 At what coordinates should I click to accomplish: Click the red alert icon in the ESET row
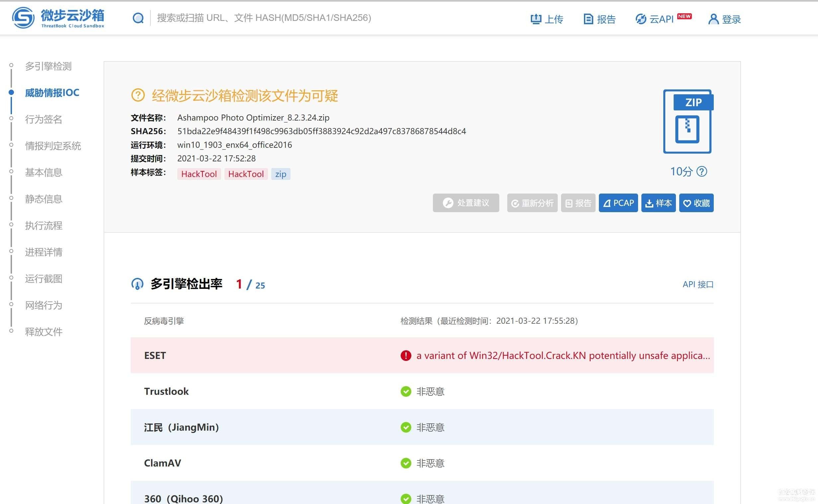406,356
